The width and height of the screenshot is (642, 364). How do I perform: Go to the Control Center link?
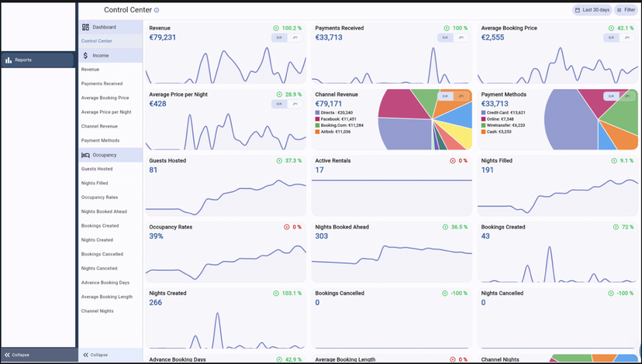pos(96,40)
